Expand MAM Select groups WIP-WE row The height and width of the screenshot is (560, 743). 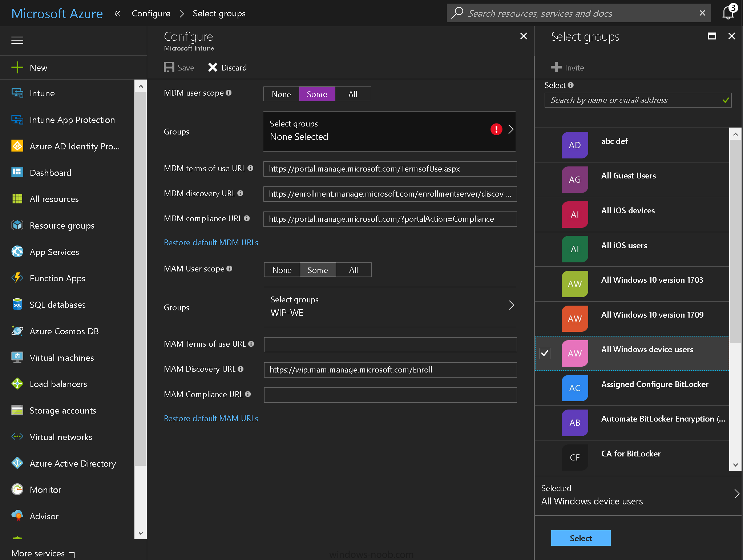[x=390, y=307]
